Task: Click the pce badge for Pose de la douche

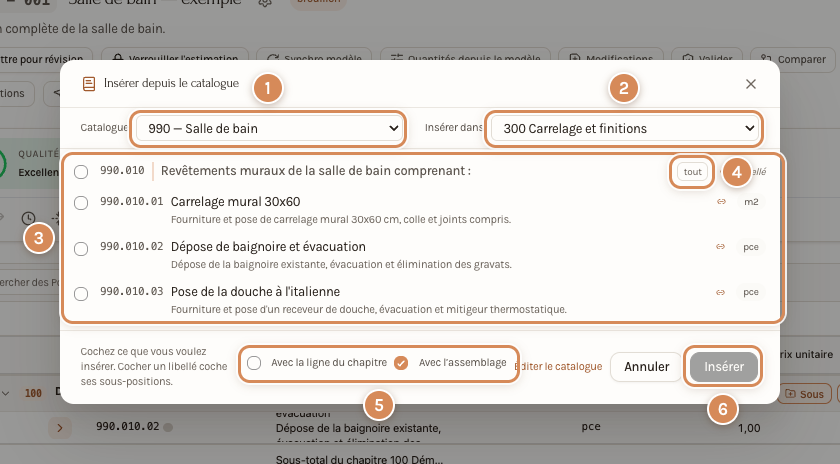Action: pyautogui.click(x=751, y=292)
